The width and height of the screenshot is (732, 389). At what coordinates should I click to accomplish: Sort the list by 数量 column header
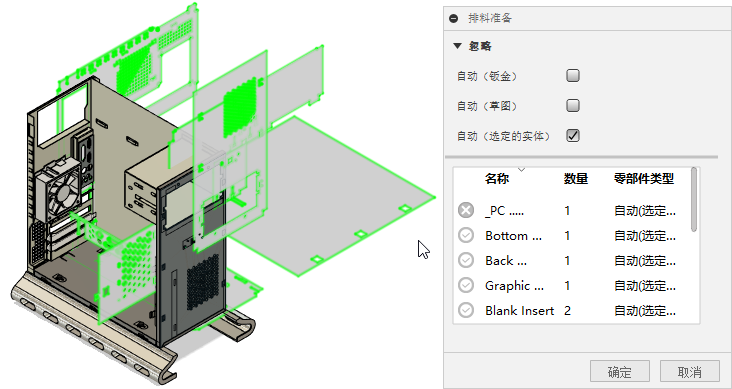(576, 179)
